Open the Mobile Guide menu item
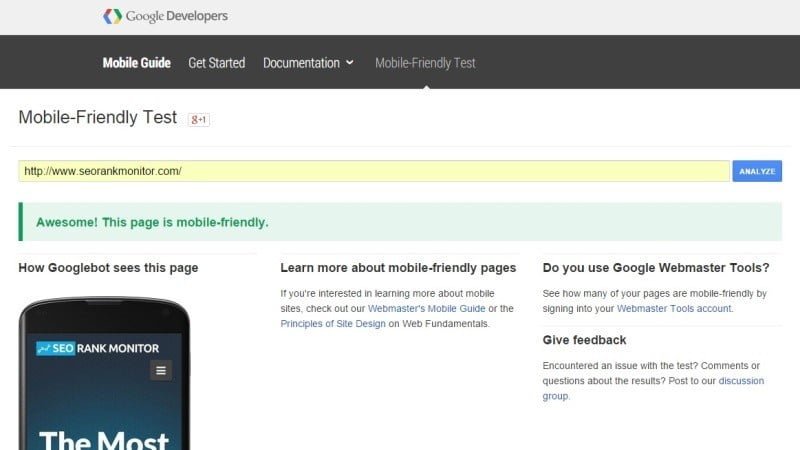The height and width of the screenshot is (450, 800). 137,63
